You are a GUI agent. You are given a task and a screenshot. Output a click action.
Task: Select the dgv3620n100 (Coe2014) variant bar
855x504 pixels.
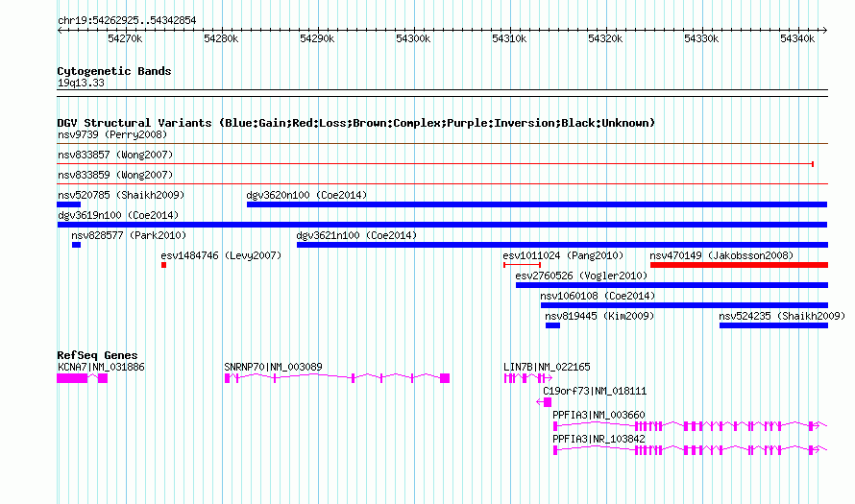(x=537, y=204)
